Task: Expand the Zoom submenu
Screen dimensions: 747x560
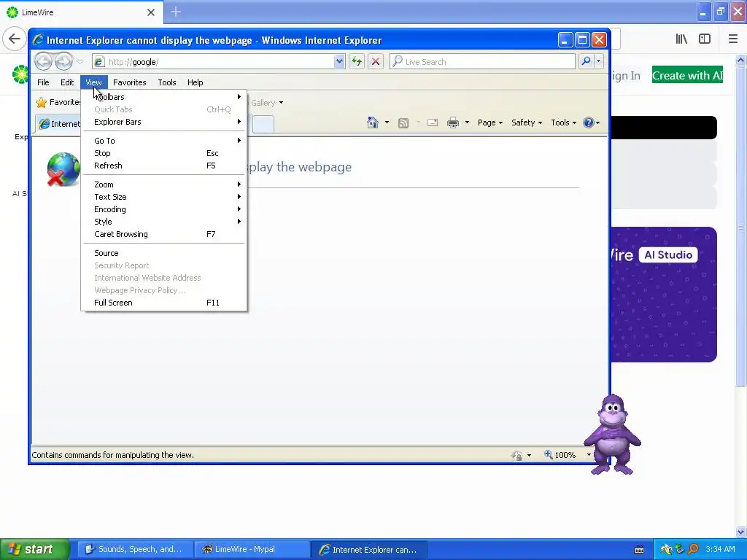Action: 164,184
